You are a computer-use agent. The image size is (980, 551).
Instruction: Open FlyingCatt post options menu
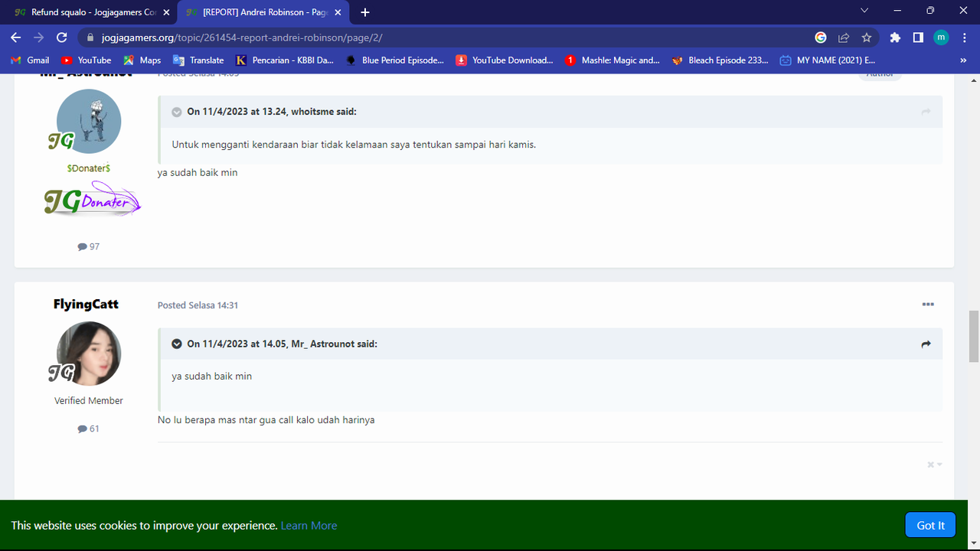tap(928, 305)
